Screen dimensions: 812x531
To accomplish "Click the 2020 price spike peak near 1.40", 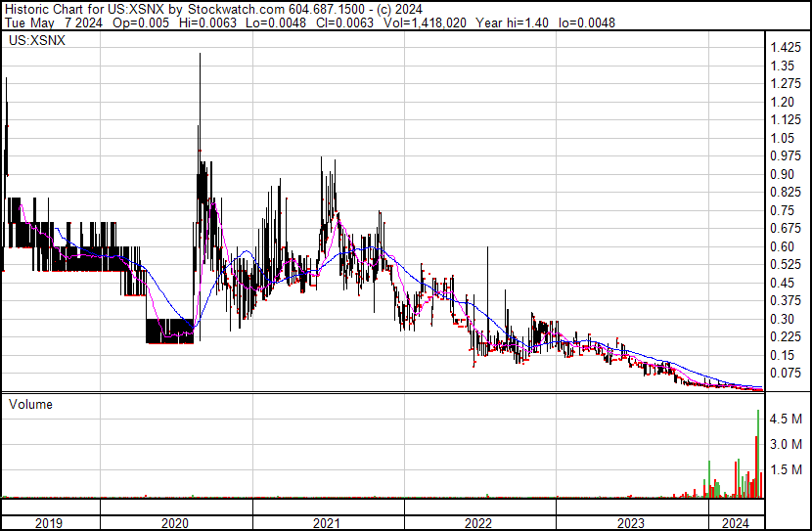I will [x=200, y=57].
